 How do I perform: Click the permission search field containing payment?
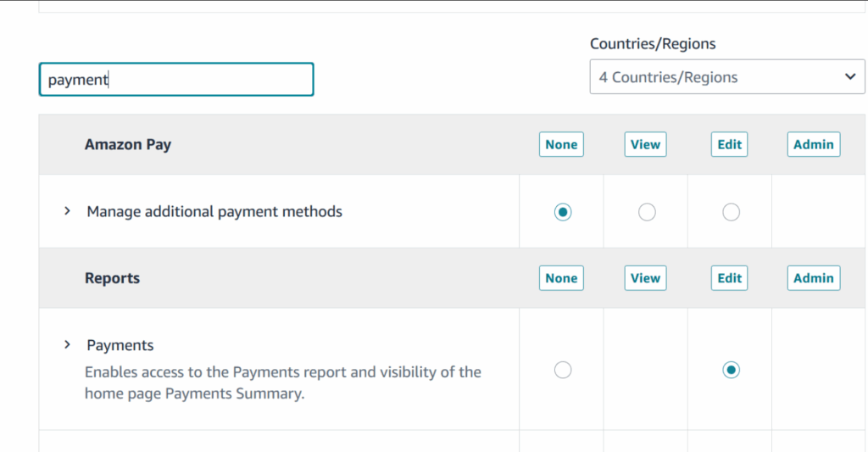176,80
